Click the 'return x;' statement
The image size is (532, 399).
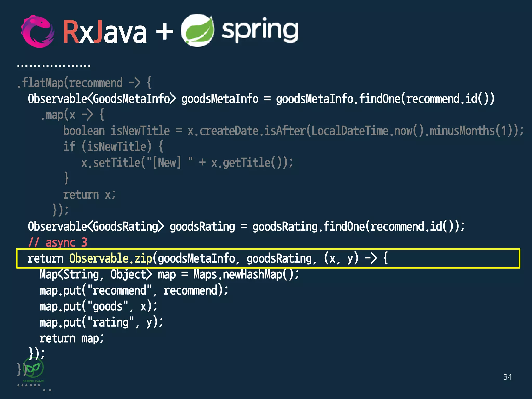(89, 195)
